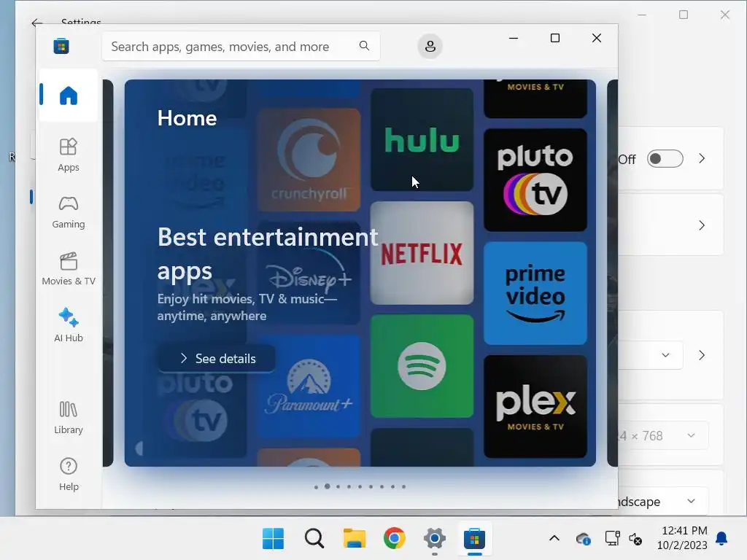
Task: Open File Explorer from taskbar
Action: point(354,539)
